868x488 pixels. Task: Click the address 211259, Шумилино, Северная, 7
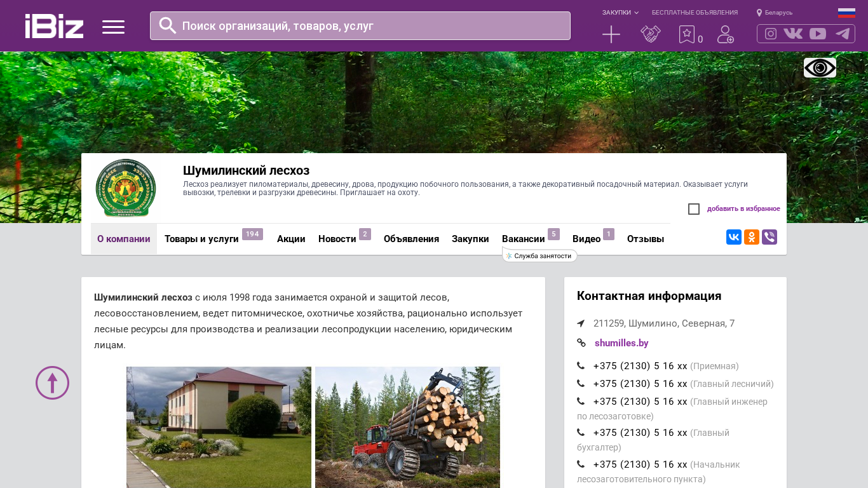tap(664, 323)
